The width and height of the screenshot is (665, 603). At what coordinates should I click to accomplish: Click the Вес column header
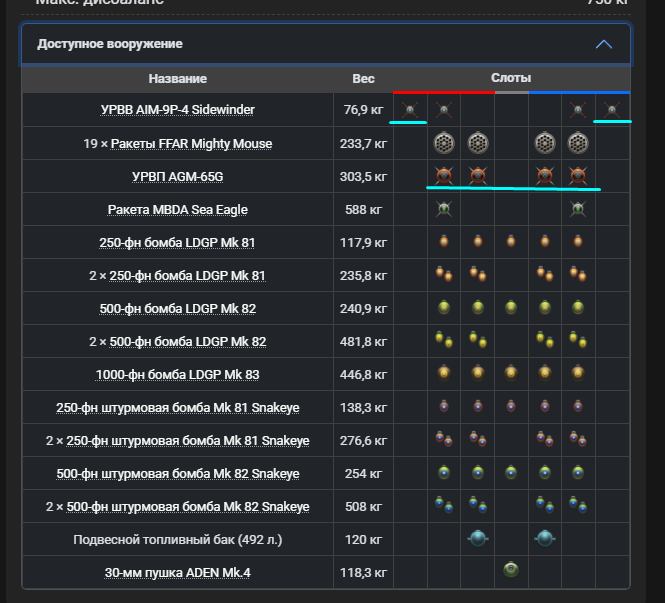pyautogui.click(x=363, y=79)
